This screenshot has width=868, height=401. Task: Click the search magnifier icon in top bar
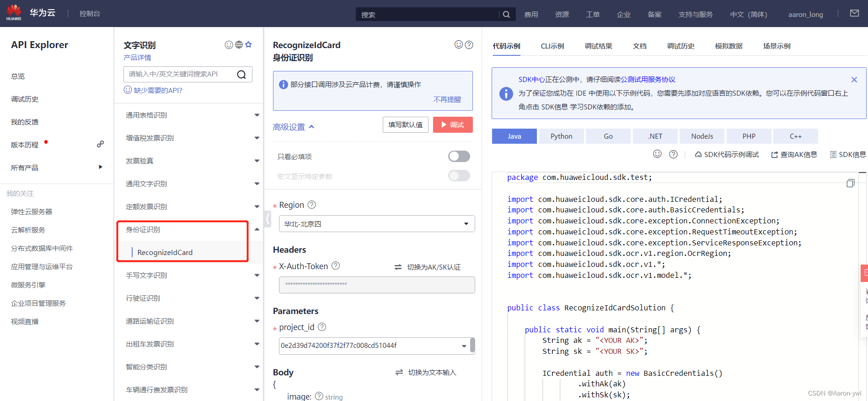point(506,14)
